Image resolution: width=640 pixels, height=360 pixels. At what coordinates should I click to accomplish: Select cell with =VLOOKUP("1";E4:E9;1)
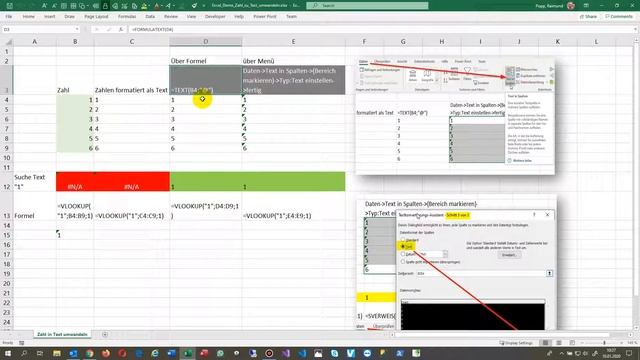[x=293, y=206]
